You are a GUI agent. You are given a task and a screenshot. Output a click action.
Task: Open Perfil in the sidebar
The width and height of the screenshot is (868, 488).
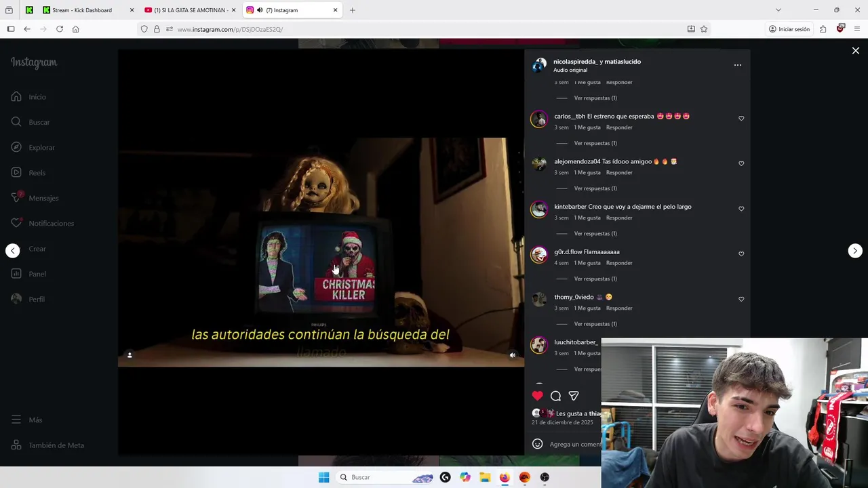point(27,299)
